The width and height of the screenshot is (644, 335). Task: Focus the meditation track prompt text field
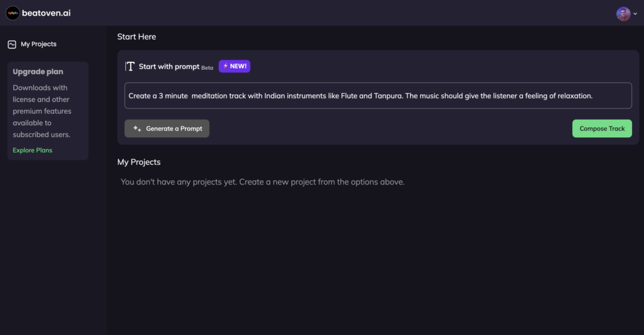pyautogui.click(x=378, y=96)
